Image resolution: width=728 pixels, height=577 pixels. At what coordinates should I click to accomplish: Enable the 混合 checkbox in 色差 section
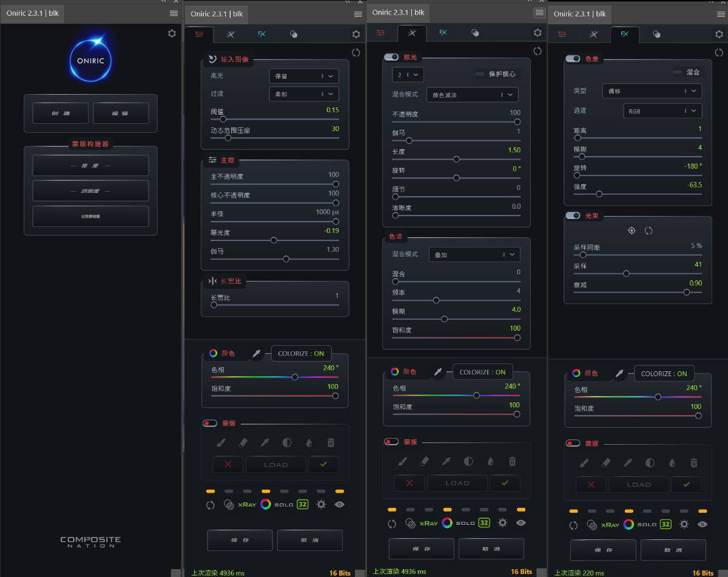(x=677, y=72)
